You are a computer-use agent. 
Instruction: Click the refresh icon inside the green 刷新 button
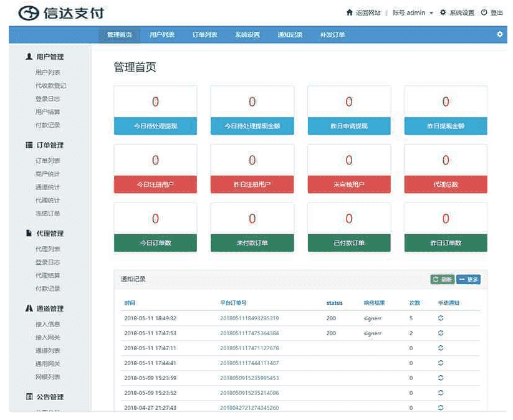point(434,280)
